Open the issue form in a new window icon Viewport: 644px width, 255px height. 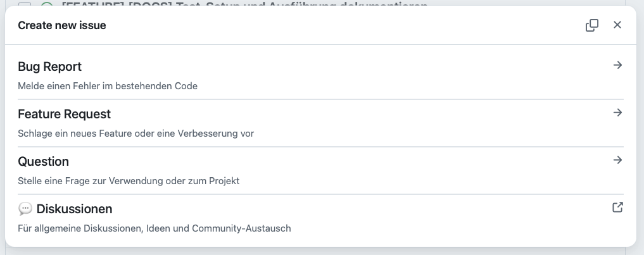click(592, 25)
